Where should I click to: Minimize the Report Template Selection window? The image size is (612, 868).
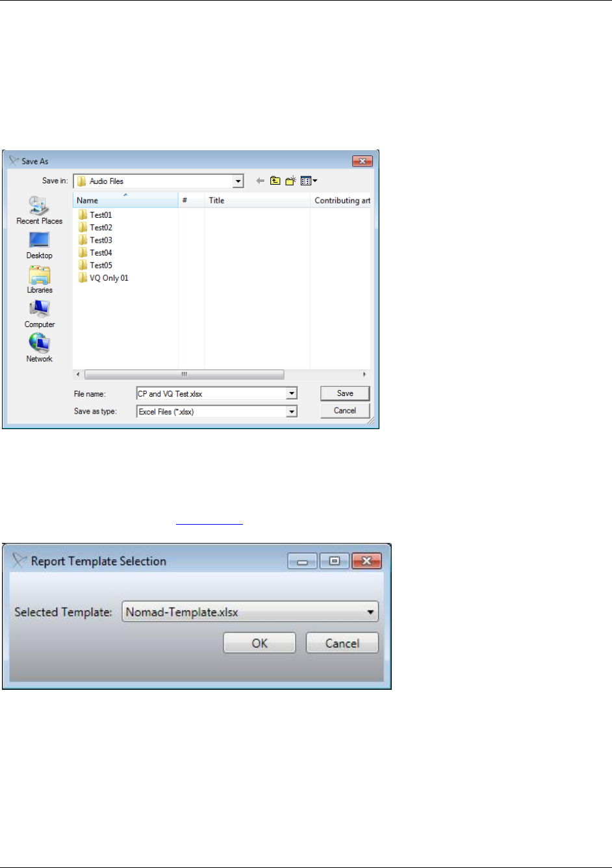(x=303, y=561)
